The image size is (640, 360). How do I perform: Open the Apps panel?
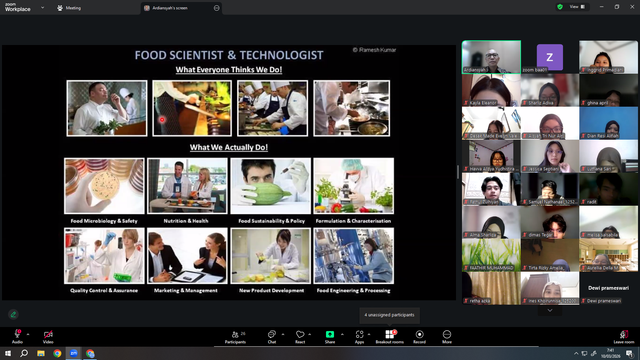[359, 337]
